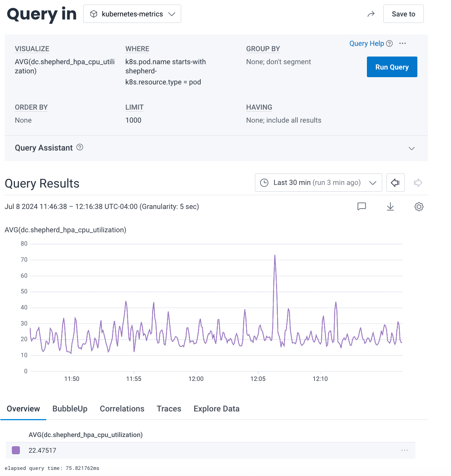
Task: Open the result row ellipsis menu
Action: 404,450
